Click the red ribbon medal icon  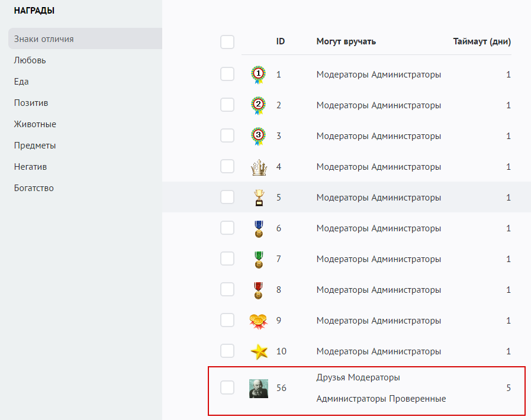coord(259,290)
